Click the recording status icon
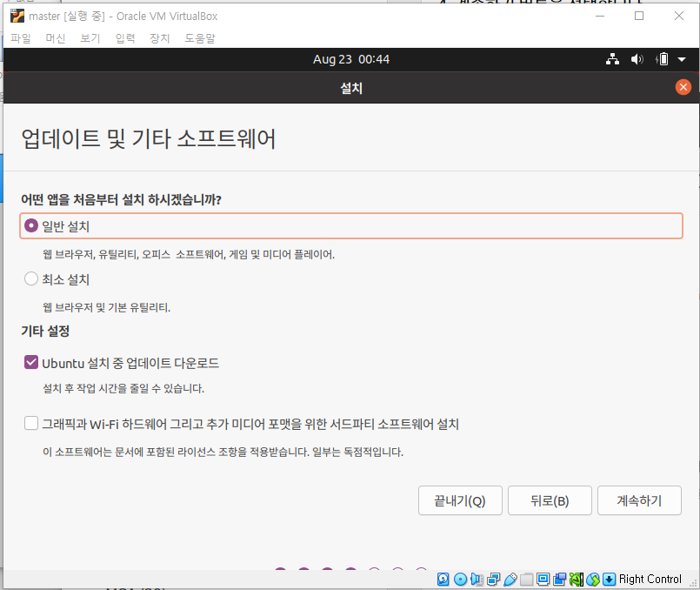The image size is (700, 590). coord(559,580)
